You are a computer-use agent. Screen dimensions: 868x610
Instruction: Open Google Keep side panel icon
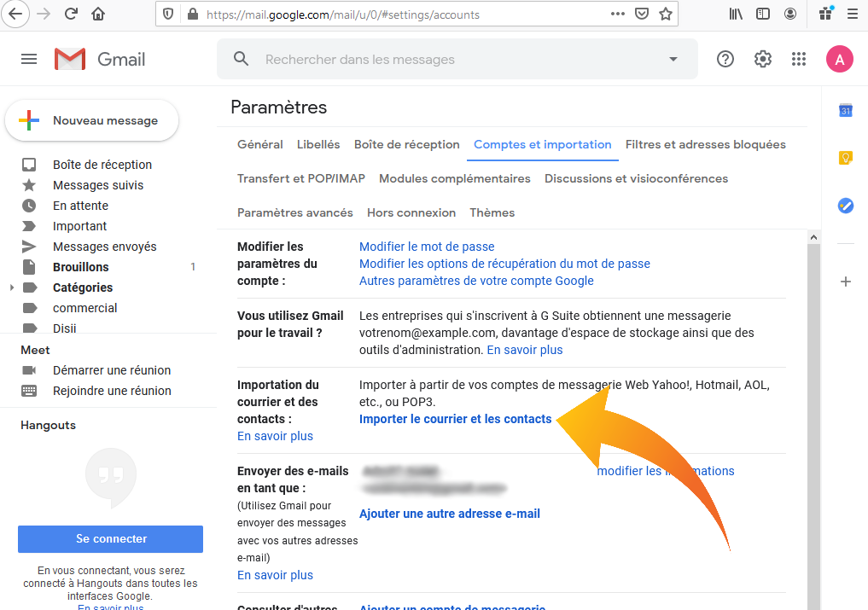[845, 159]
